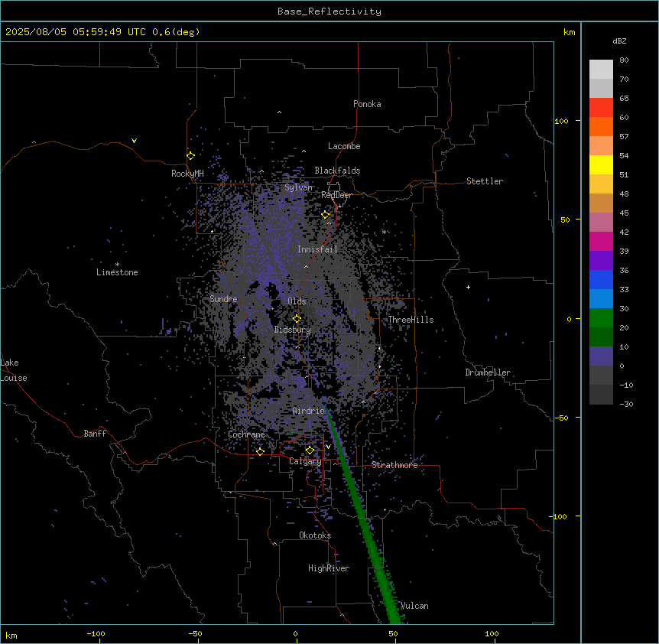Click the Lacombe city label
Viewport: 659px width, 644px height.
(344, 146)
